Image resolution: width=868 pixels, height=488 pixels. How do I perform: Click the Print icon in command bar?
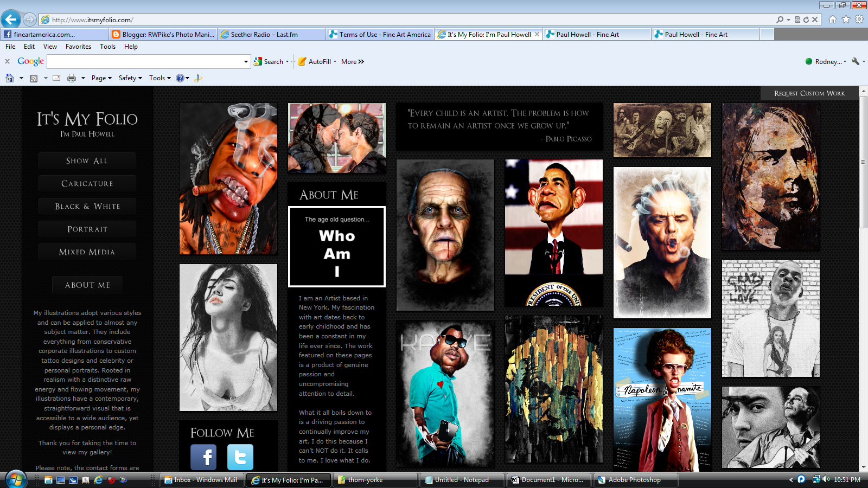pyautogui.click(x=71, y=78)
